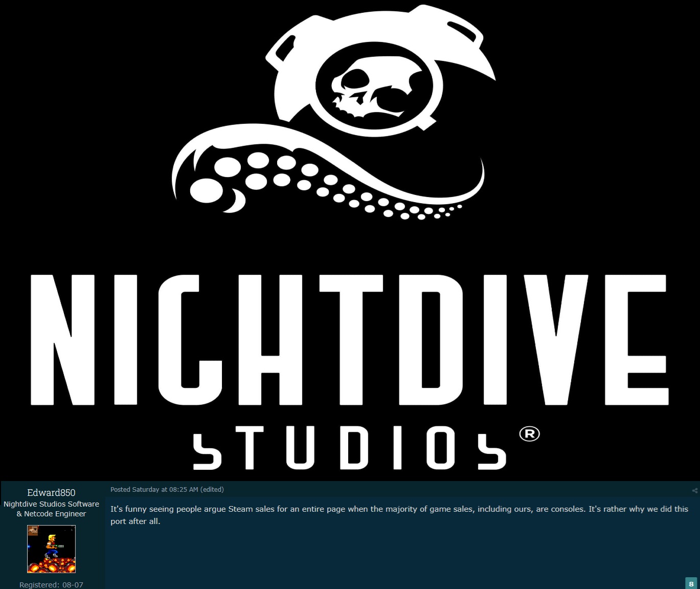Image resolution: width=700 pixels, height=589 pixels.
Task: Click the '(edited)' label on the post
Action: (212, 489)
